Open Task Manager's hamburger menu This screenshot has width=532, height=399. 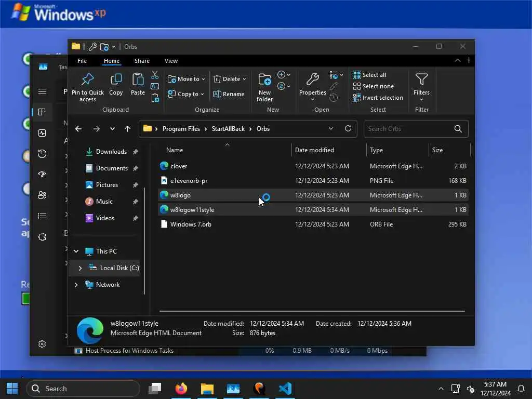coord(42,91)
